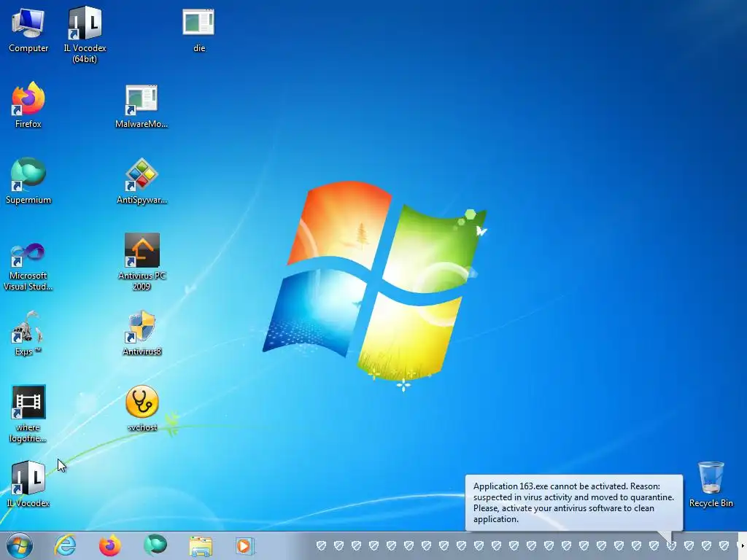
Task: Select the Exps desktop shortcut
Action: (28, 333)
